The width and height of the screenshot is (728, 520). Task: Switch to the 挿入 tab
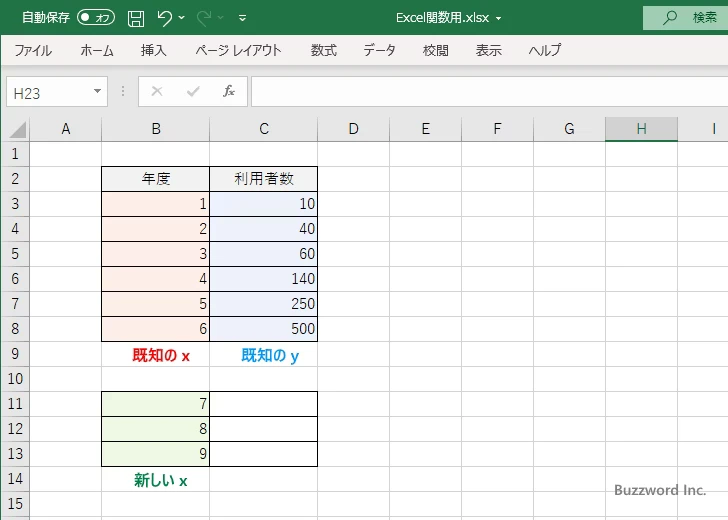154,50
